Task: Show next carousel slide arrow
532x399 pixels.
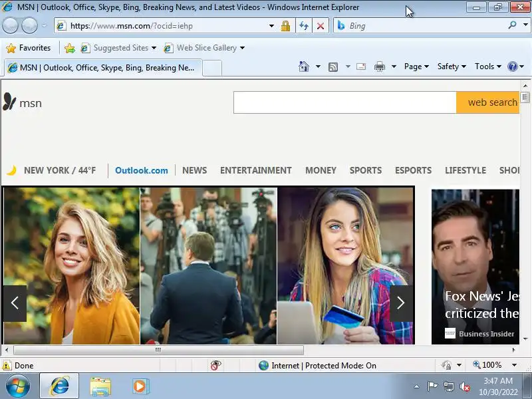Action: [x=401, y=303]
